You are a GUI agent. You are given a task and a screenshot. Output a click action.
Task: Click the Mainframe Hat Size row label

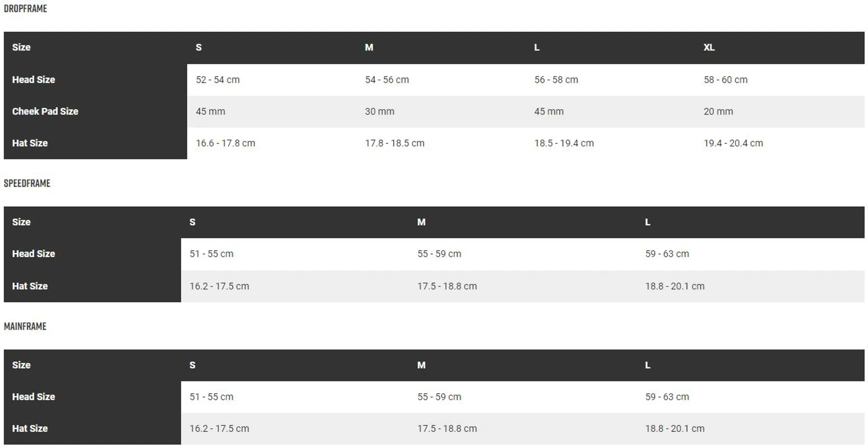click(x=30, y=429)
